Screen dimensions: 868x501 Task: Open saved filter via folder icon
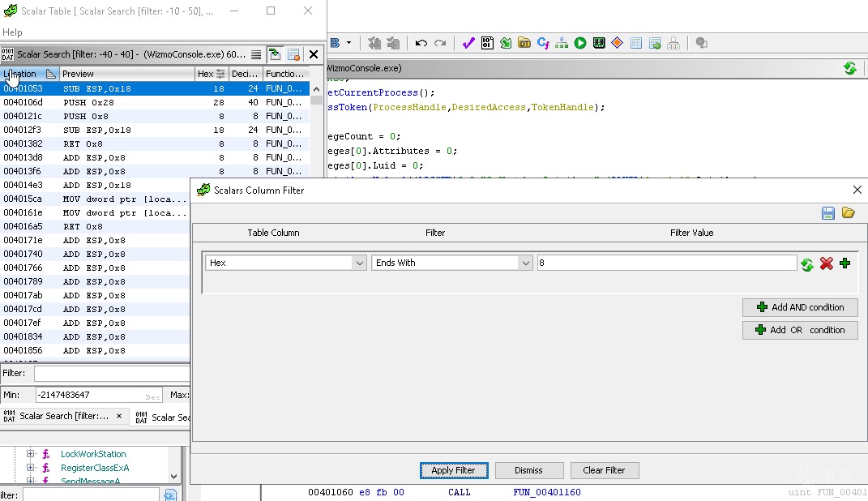pyautogui.click(x=848, y=213)
